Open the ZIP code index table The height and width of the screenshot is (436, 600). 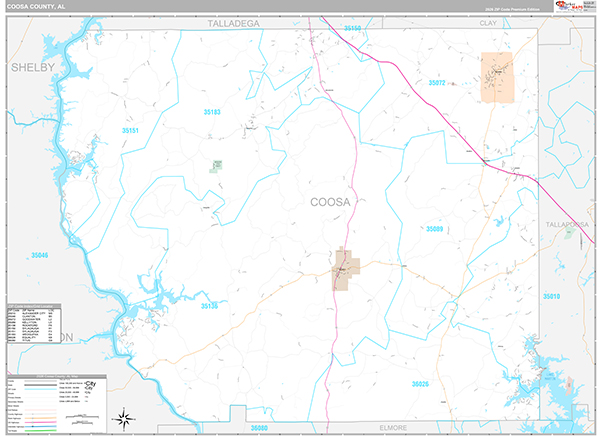coord(33,322)
